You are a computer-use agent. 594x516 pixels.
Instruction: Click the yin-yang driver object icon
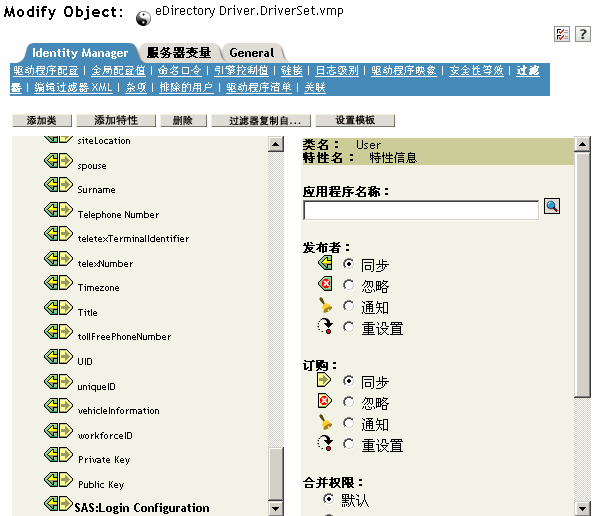click(143, 18)
